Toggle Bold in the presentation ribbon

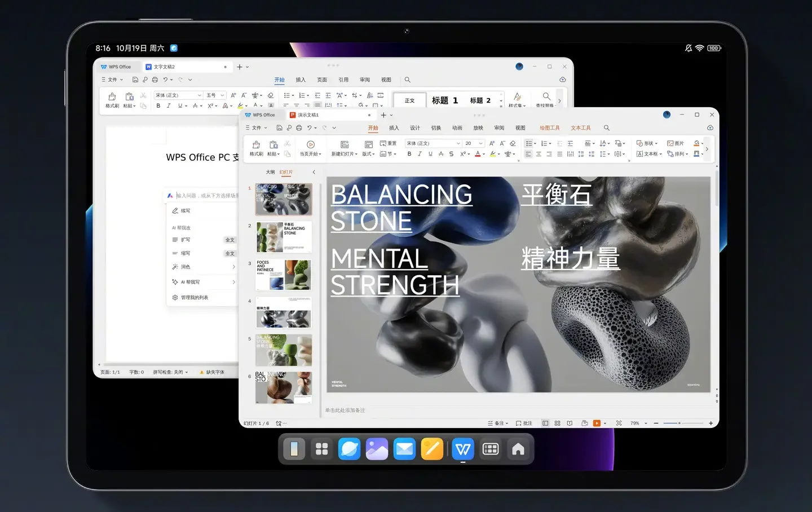(x=409, y=154)
